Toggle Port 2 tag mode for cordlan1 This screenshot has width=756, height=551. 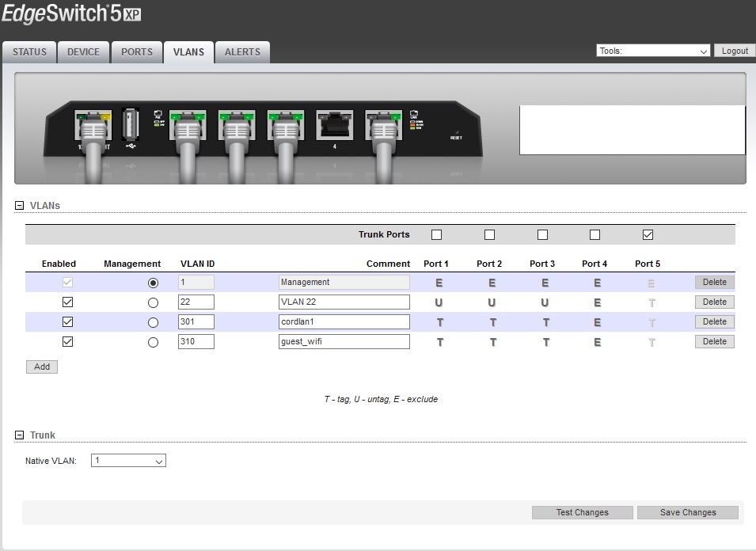click(x=492, y=322)
